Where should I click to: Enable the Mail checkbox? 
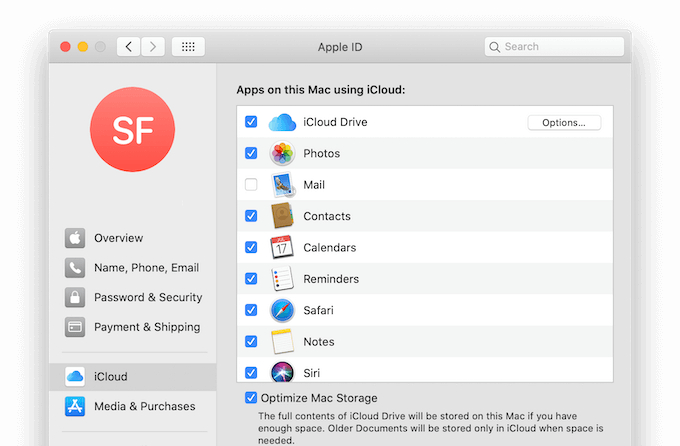tap(251, 184)
